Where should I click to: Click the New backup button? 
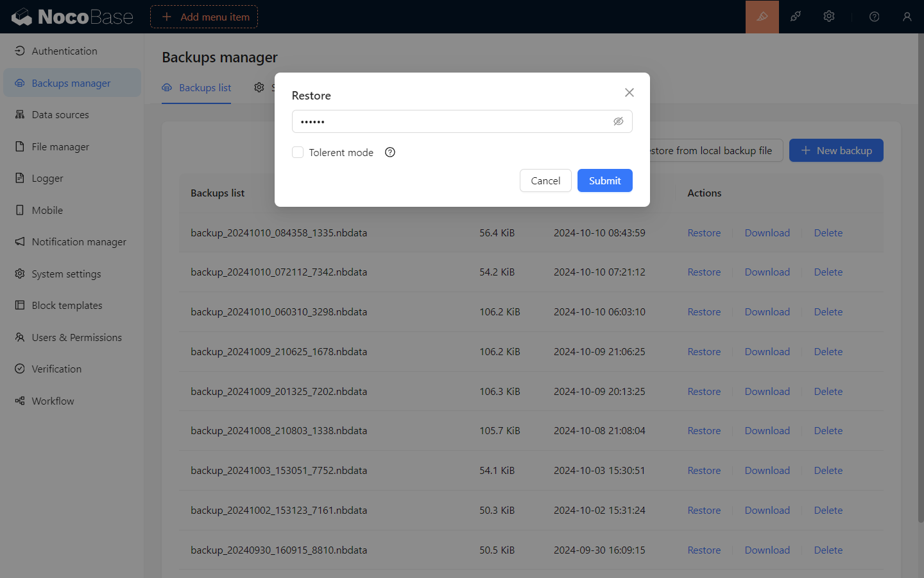click(835, 150)
